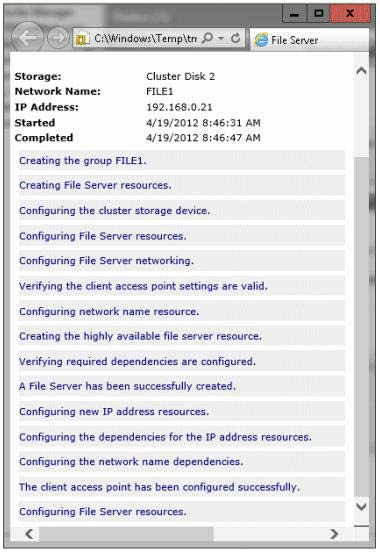Screen dimensions: 380x553
Task: Select 'Configuring network name resource.' row
Action: (x=182, y=311)
